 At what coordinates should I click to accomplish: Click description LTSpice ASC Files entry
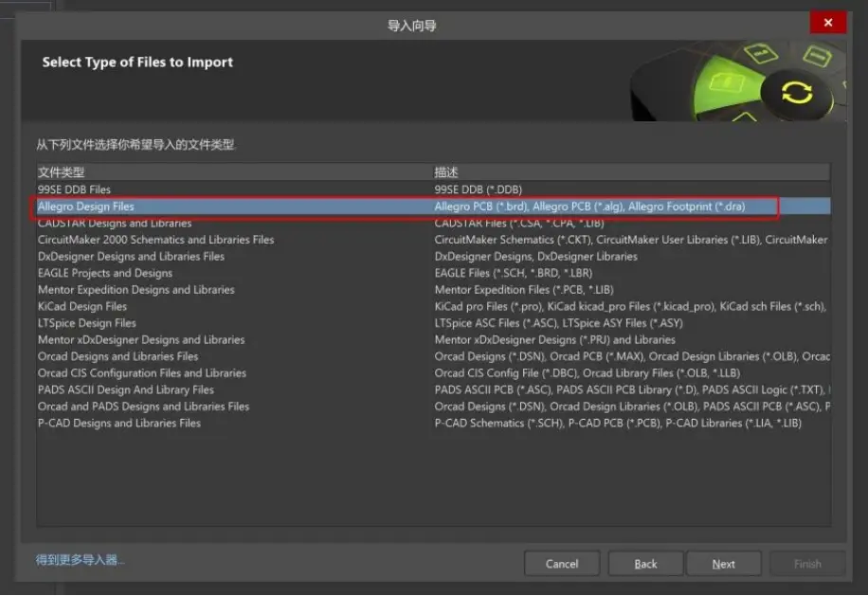tap(558, 322)
